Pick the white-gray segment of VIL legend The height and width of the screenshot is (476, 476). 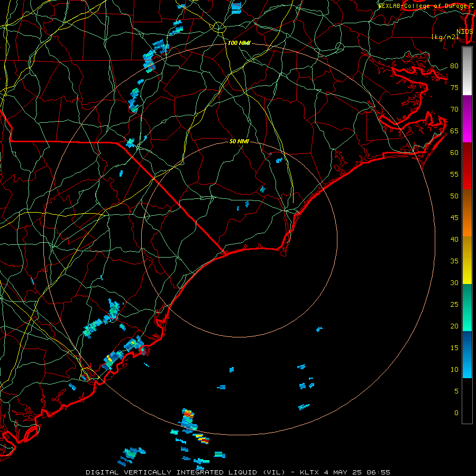click(467, 71)
